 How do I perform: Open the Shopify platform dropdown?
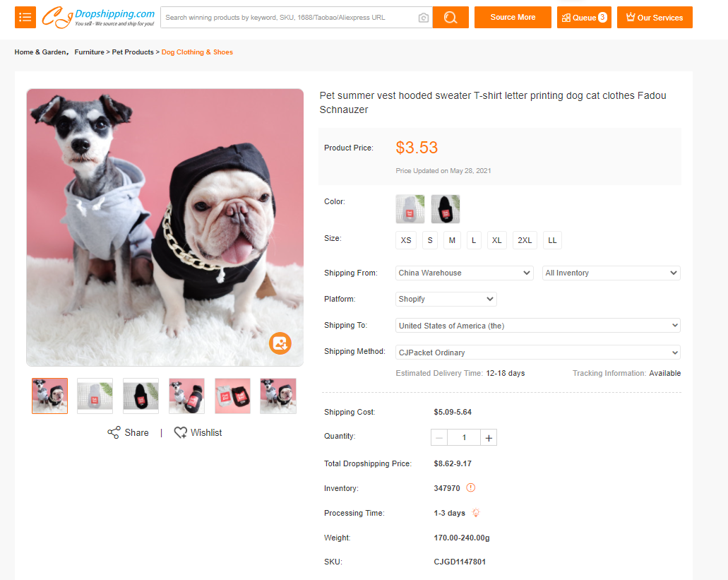click(x=446, y=299)
